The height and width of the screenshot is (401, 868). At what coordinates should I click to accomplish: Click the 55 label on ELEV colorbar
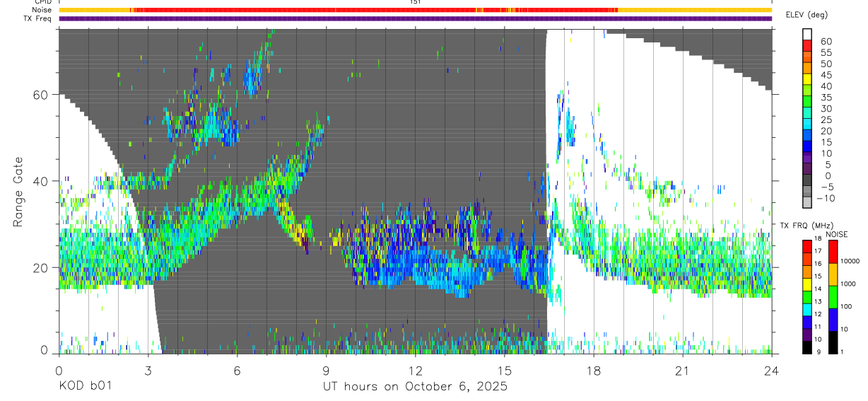coord(825,53)
